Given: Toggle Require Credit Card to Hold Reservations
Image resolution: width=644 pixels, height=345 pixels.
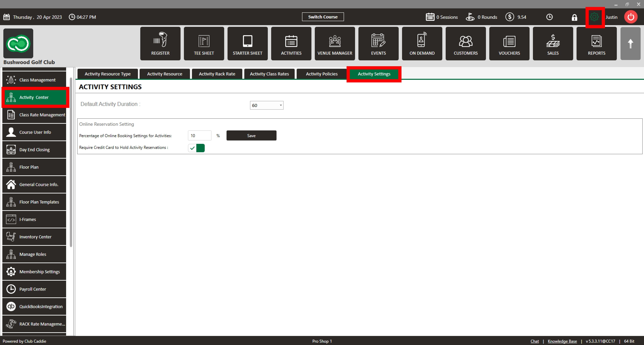Looking at the screenshot, I should click(196, 148).
